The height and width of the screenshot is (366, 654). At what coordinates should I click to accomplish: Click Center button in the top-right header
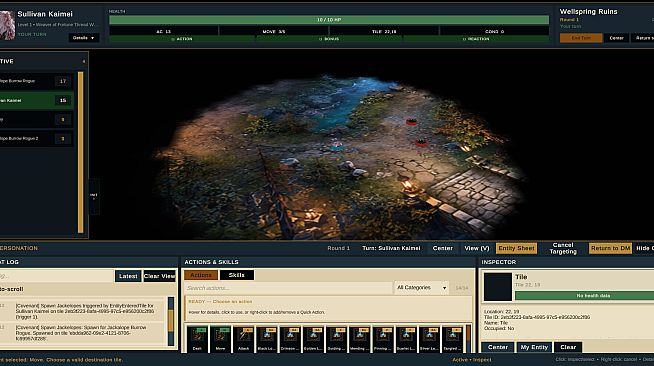tap(616, 38)
